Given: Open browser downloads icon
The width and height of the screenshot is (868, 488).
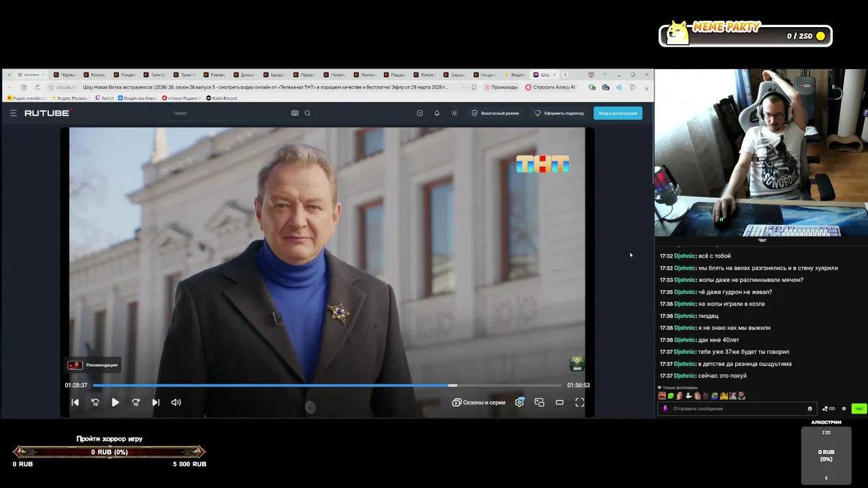Looking at the screenshot, I should tap(646, 87).
